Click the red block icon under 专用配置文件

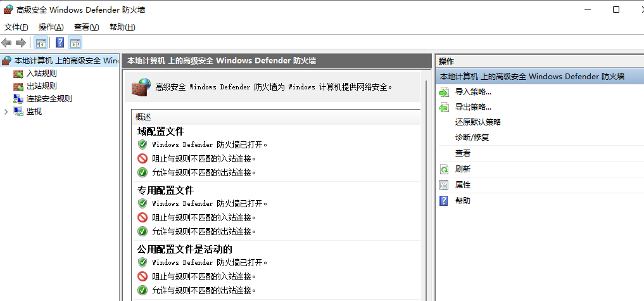142,217
